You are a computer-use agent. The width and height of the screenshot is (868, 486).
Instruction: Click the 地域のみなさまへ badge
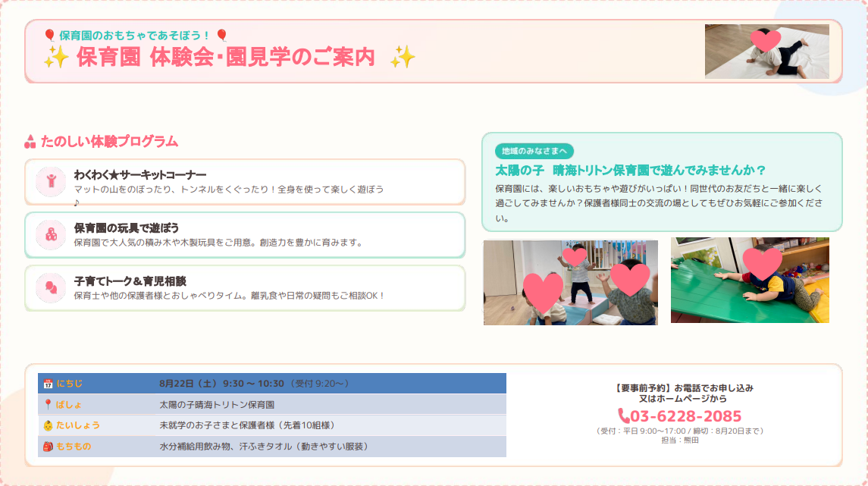click(x=534, y=151)
